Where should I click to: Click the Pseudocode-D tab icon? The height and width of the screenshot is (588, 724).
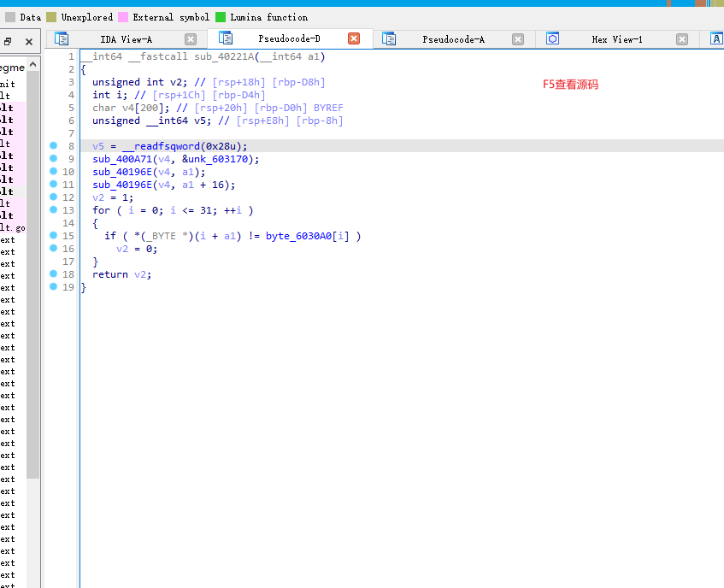226,38
